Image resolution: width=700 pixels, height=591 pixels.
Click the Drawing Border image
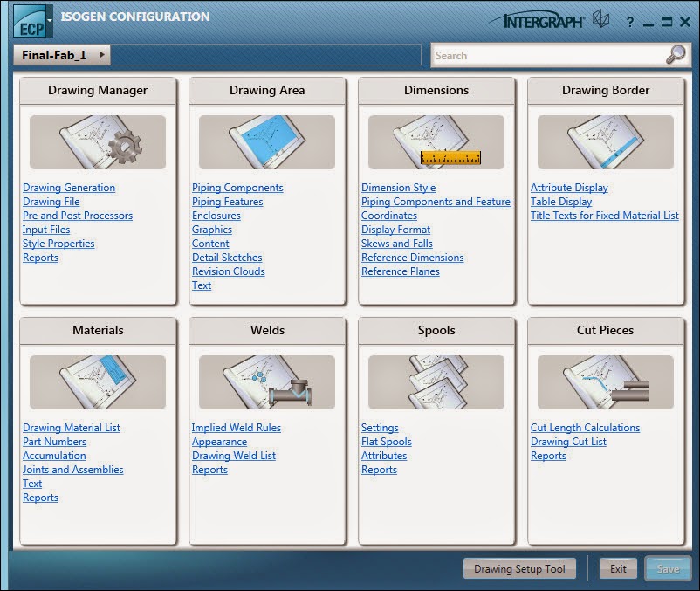tap(606, 142)
